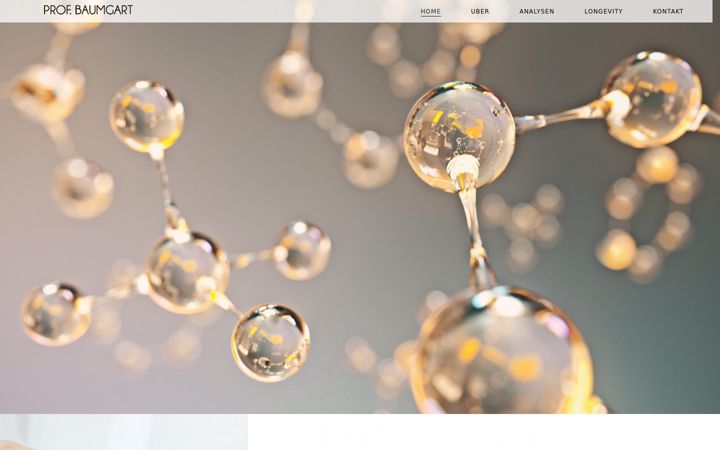Click the far left sphere near the image edge
Image resolution: width=720 pixels, height=450 pixels.
point(56,314)
